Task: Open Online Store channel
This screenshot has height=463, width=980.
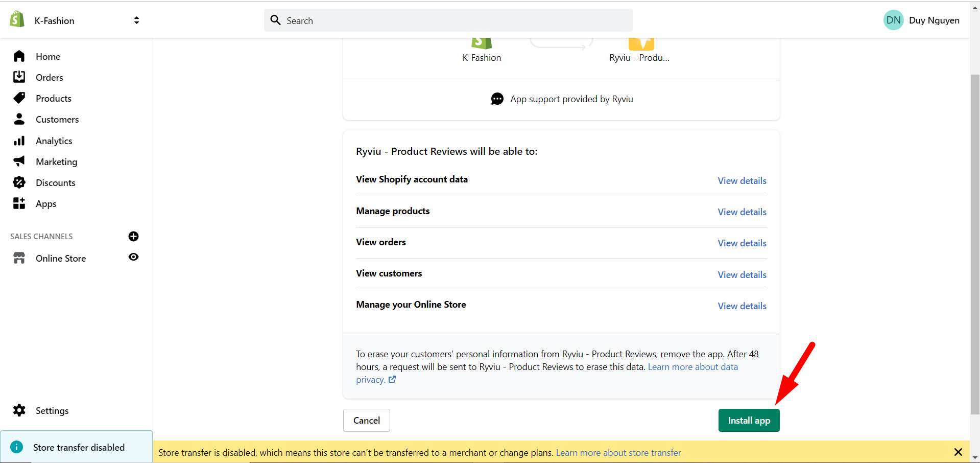Action: pos(61,259)
